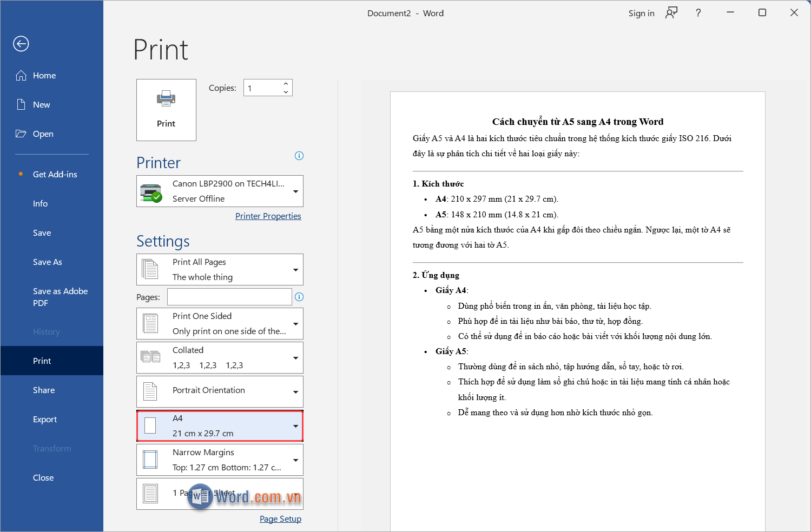Choose Close in the sidebar

(x=52, y=477)
